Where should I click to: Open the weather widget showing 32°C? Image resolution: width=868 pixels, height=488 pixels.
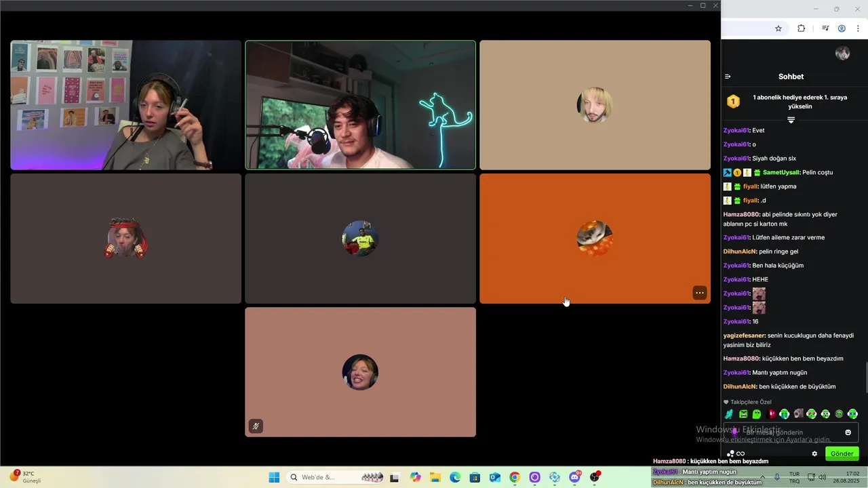coord(25,476)
